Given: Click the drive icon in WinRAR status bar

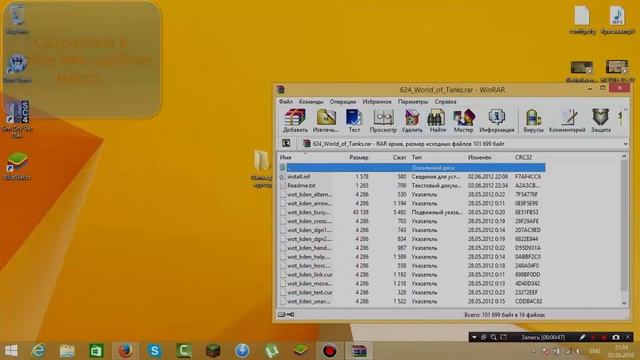Looking at the screenshot, I should [x=281, y=314].
